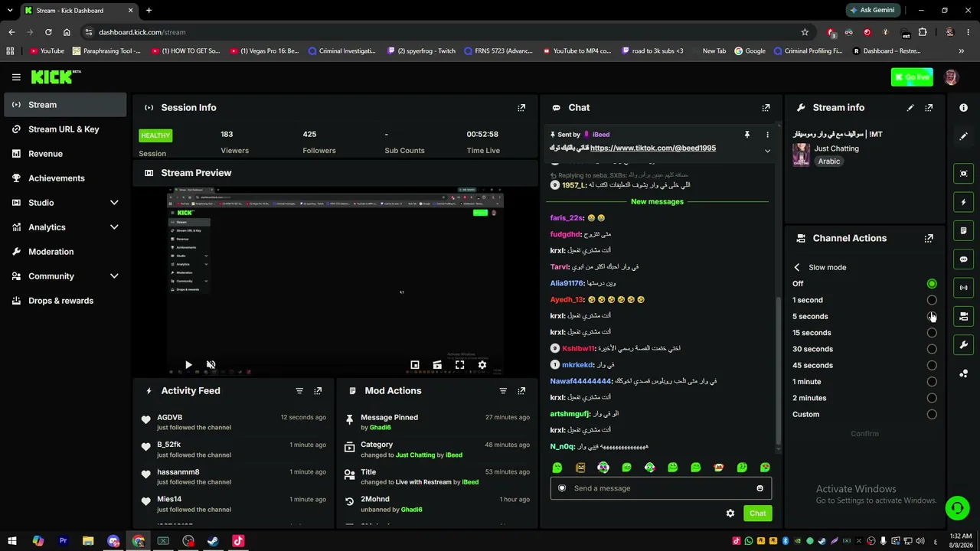The height and width of the screenshot is (551, 980).
Task: Open Drops & rewards in the sidebar
Action: point(65,301)
